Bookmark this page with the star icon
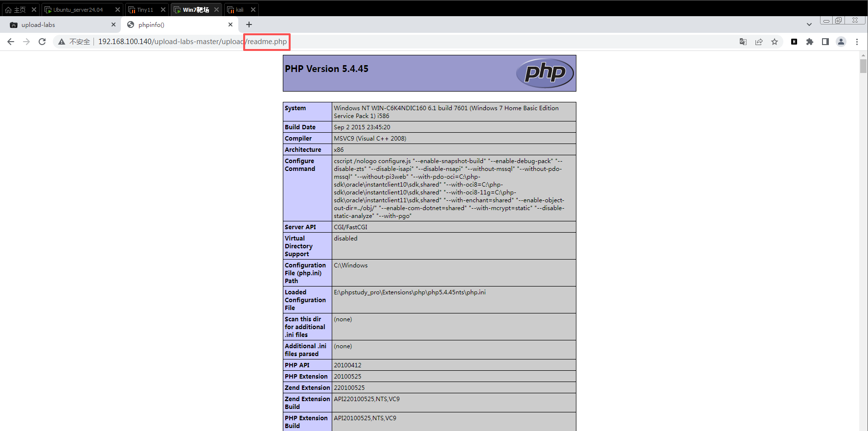The image size is (868, 431). 775,42
